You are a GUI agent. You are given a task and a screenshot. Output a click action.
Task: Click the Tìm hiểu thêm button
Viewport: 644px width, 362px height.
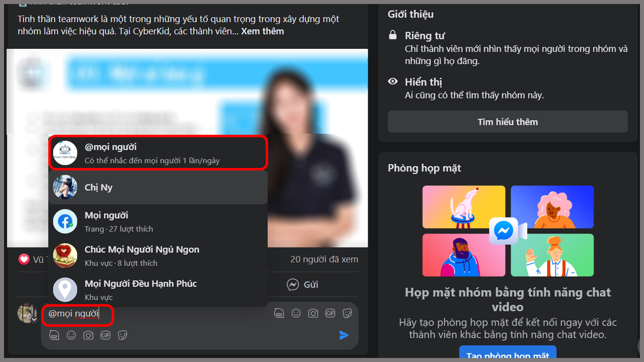508,122
